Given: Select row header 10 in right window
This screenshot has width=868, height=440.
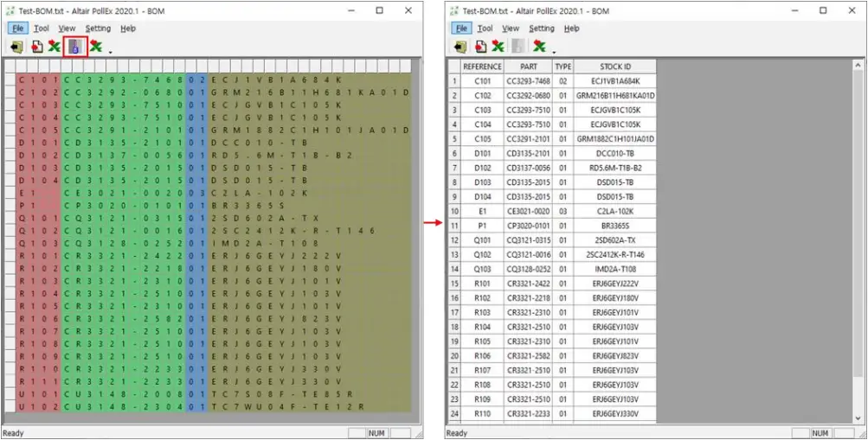Looking at the screenshot, I should click(454, 211).
